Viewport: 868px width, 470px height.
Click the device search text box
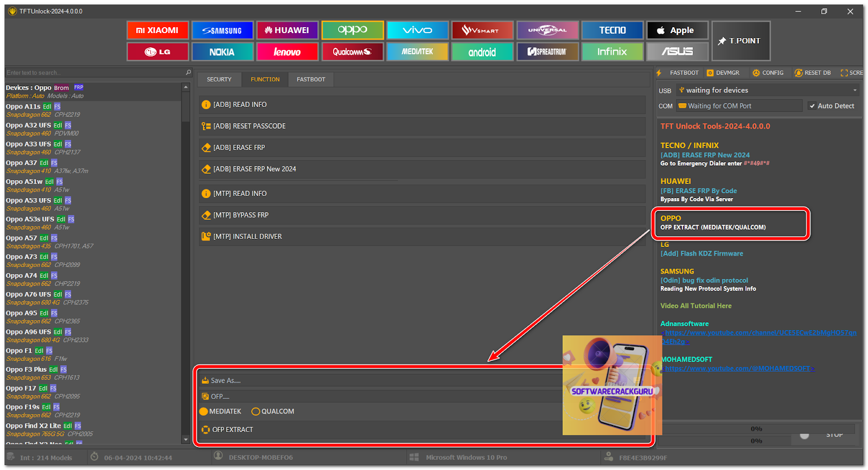click(x=95, y=73)
